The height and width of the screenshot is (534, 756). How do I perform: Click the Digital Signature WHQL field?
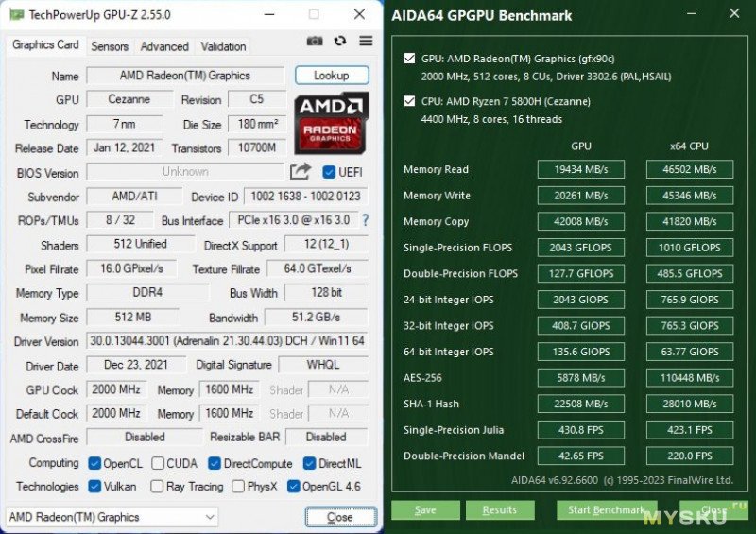(x=323, y=365)
